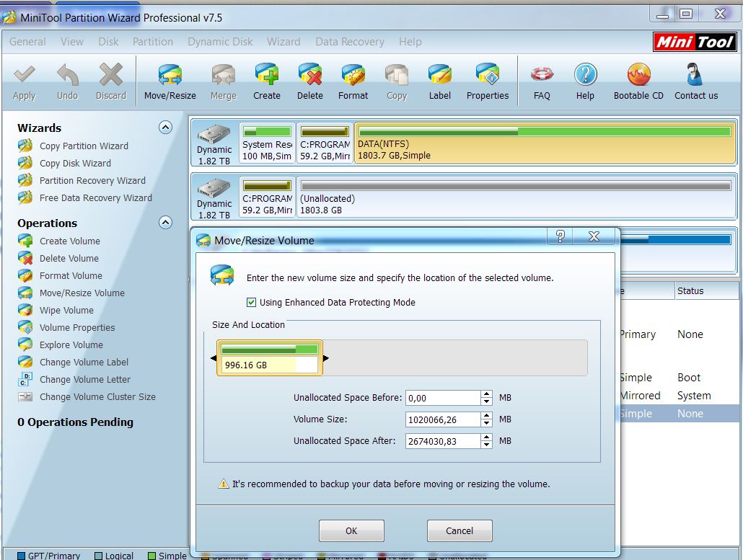Click the Create volume toolbar icon
Screen dimensions: 743x560
pyautogui.click(x=267, y=74)
